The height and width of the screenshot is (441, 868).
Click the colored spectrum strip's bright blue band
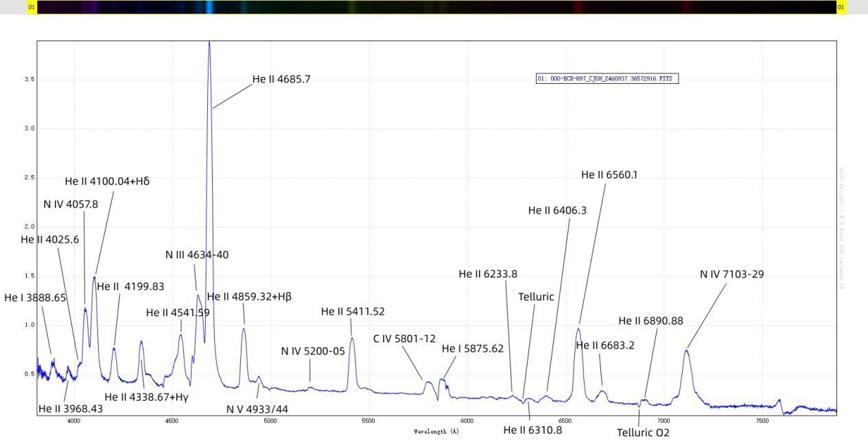point(209,7)
